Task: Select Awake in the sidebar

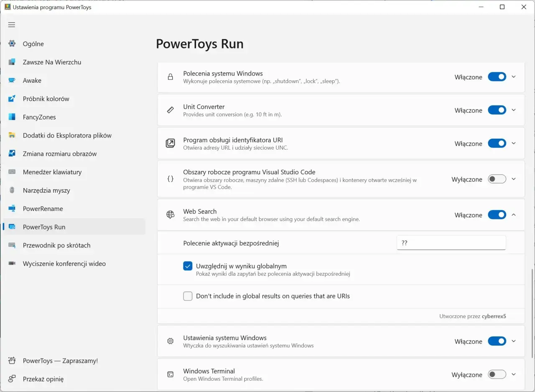Action: coord(74,81)
